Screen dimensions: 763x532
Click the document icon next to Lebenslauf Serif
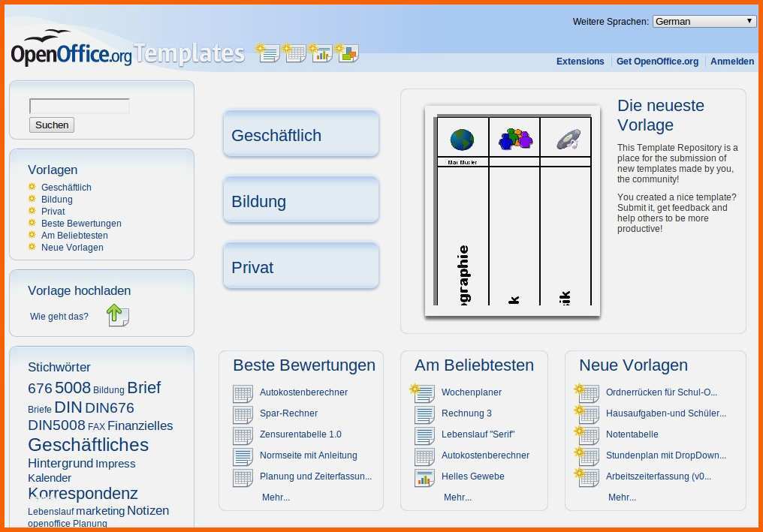[x=424, y=434]
